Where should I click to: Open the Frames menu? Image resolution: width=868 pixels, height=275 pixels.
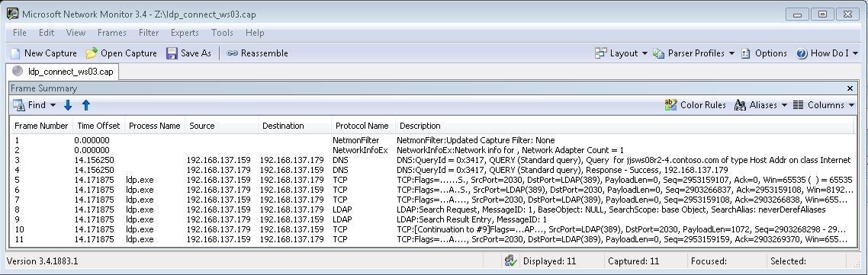coord(112,33)
